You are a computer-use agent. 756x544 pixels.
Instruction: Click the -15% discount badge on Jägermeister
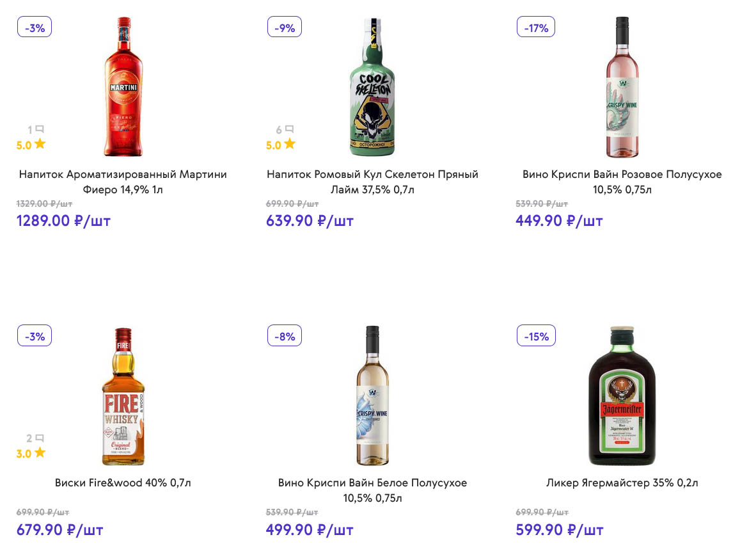pos(536,336)
